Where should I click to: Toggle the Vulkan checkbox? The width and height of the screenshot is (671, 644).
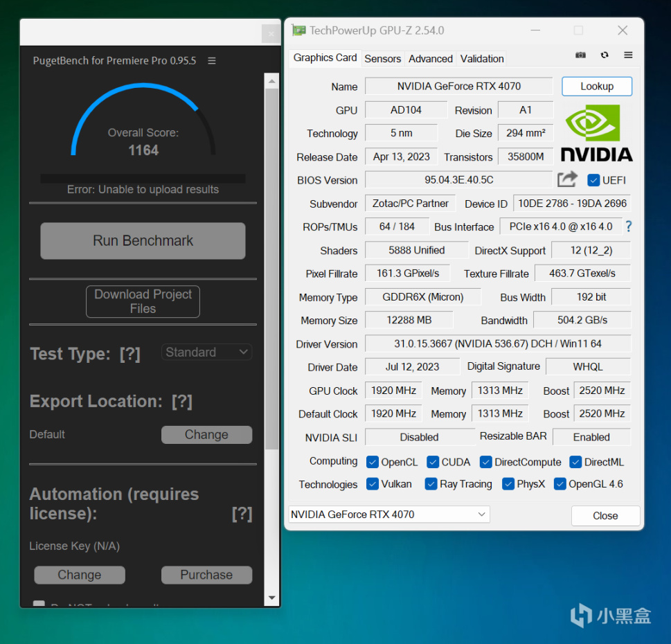373,484
